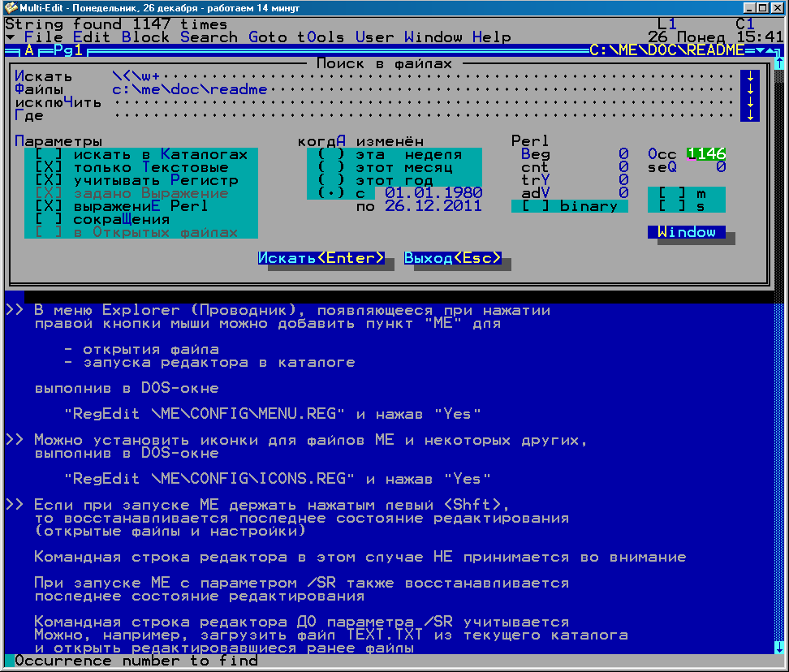Click the исклюЧить exclusion field
Screen dimensions: 789x672
click(423, 102)
